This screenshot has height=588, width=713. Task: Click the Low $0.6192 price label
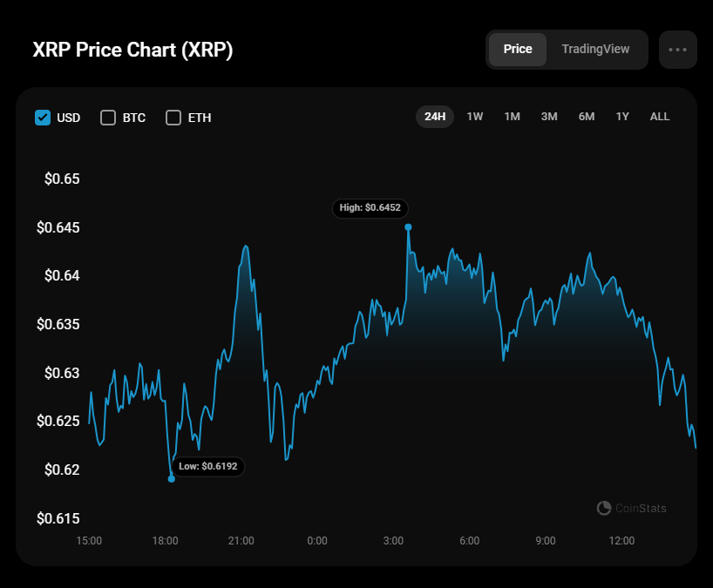(x=207, y=467)
